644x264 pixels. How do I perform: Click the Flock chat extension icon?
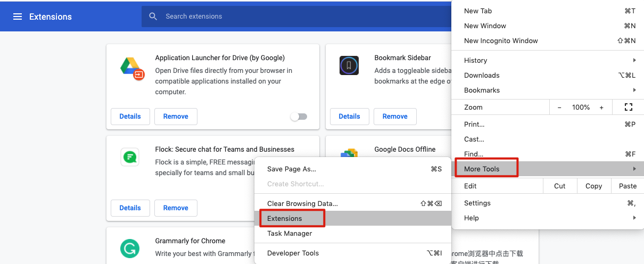130,157
